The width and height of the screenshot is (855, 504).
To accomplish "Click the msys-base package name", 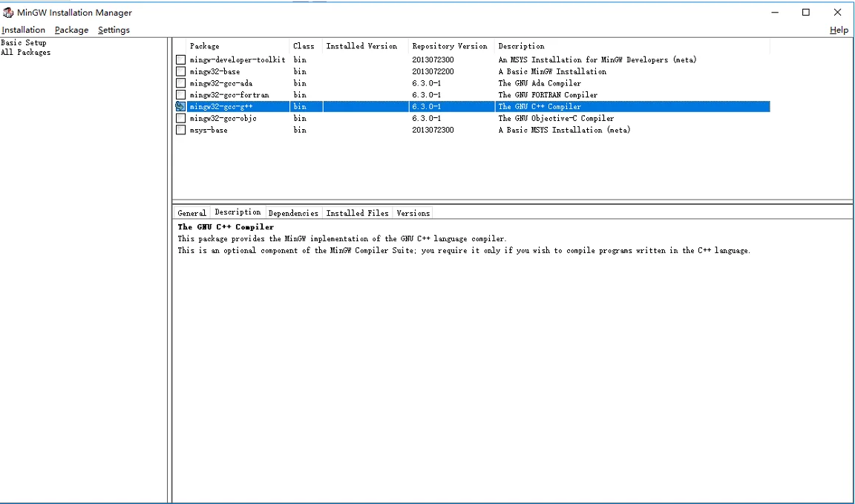I will click(209, 131).
